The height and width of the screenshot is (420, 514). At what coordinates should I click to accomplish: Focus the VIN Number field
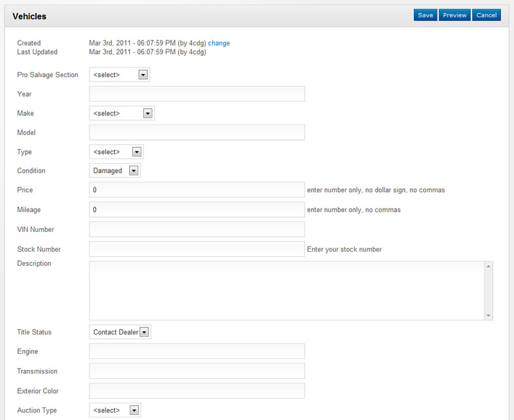197,229
